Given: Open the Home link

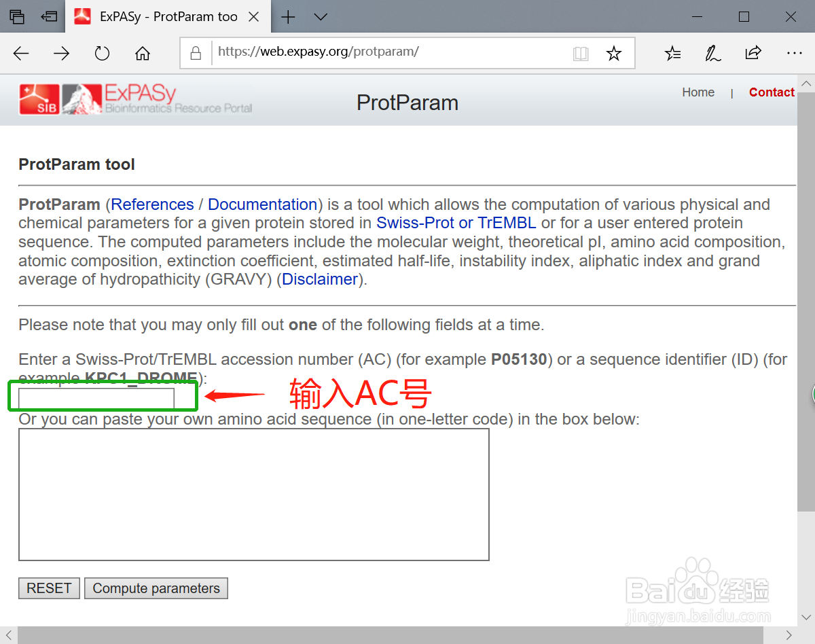Looking at the screenshot, I should point(698,92).
